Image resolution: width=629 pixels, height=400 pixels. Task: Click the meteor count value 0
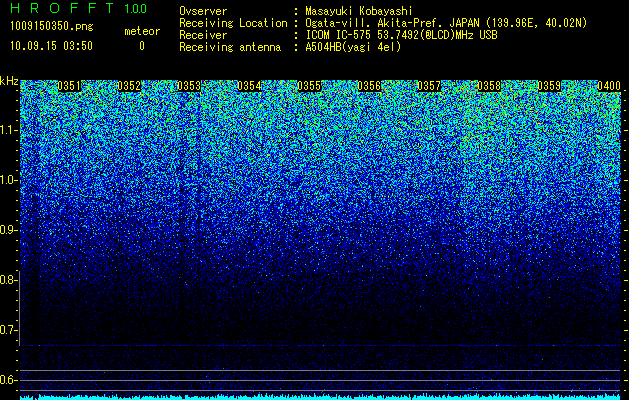pyautogui.click(x=142, y=46)
